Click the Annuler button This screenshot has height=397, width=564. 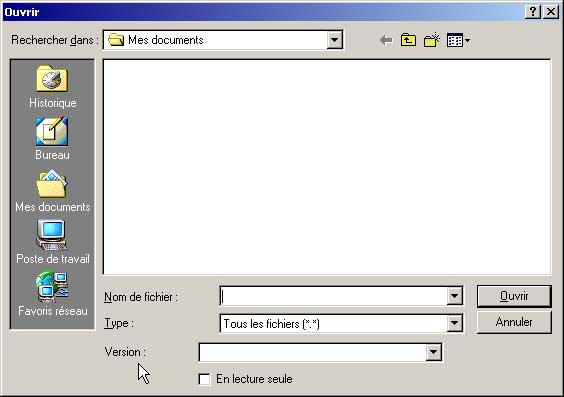[x=514, y=322]
